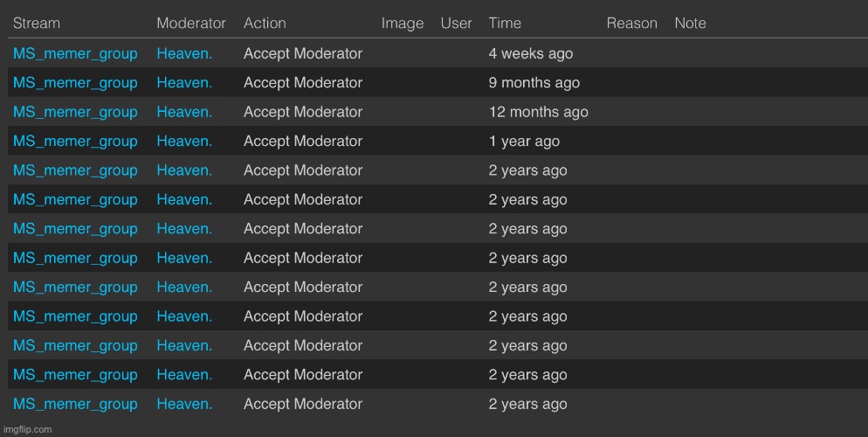Image resolution: width=868 pixels, height=437 pixels.
Task: Select the Reason column header
Action: tap(631, 24)
